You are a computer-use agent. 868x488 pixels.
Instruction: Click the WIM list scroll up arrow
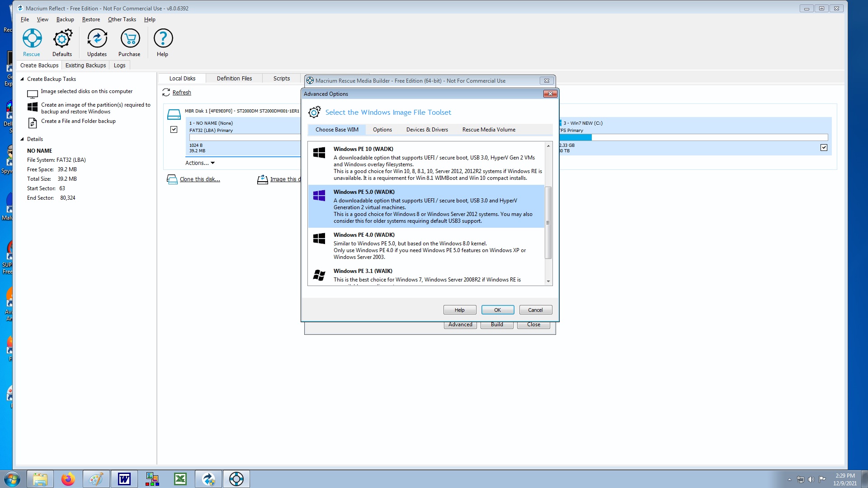tap(548, 145)
